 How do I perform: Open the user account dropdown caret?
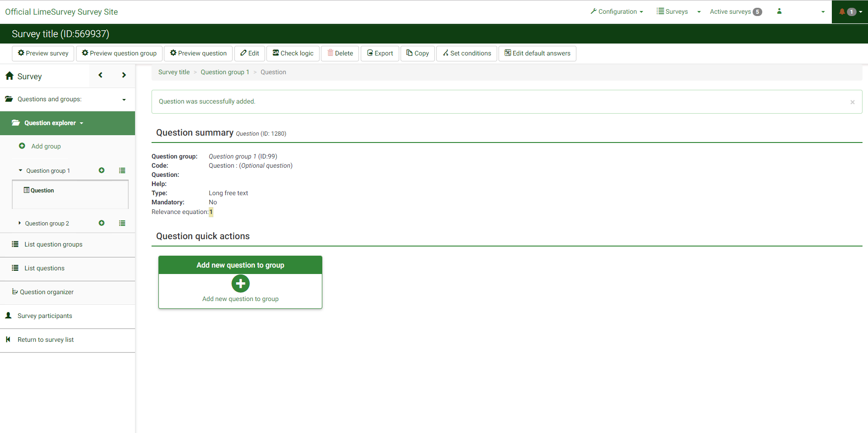click(x=823, y=12)
